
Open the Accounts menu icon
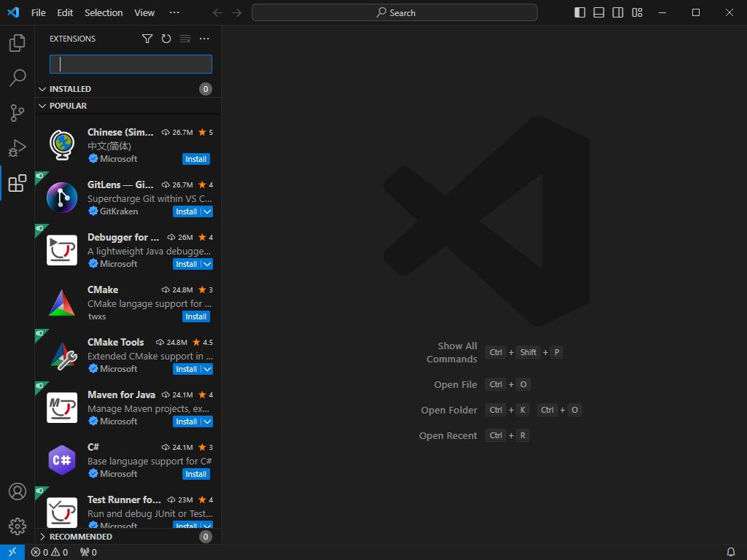[x=18, y=491]
